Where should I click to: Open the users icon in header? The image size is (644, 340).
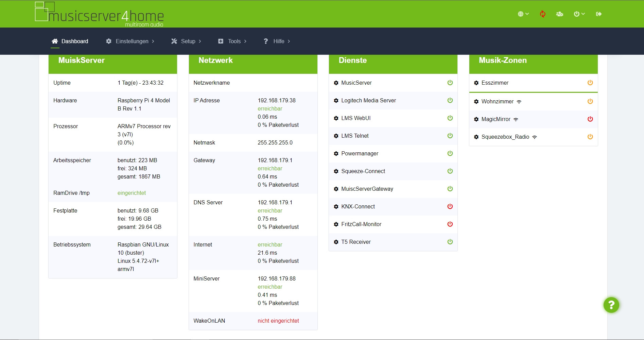click(560, 14)
